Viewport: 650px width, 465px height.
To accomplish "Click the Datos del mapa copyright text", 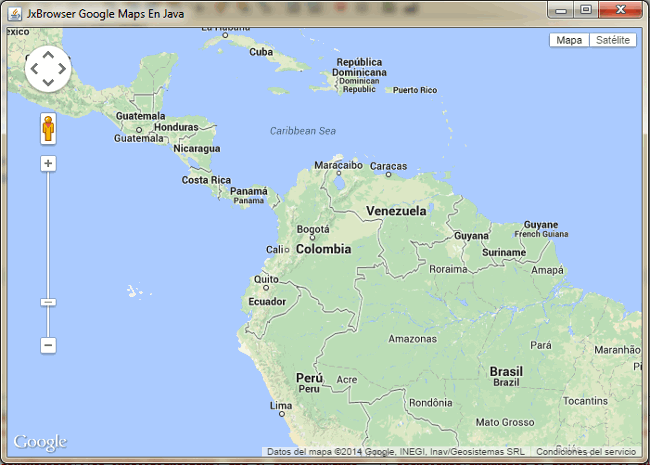I will (x=395, y=452).
